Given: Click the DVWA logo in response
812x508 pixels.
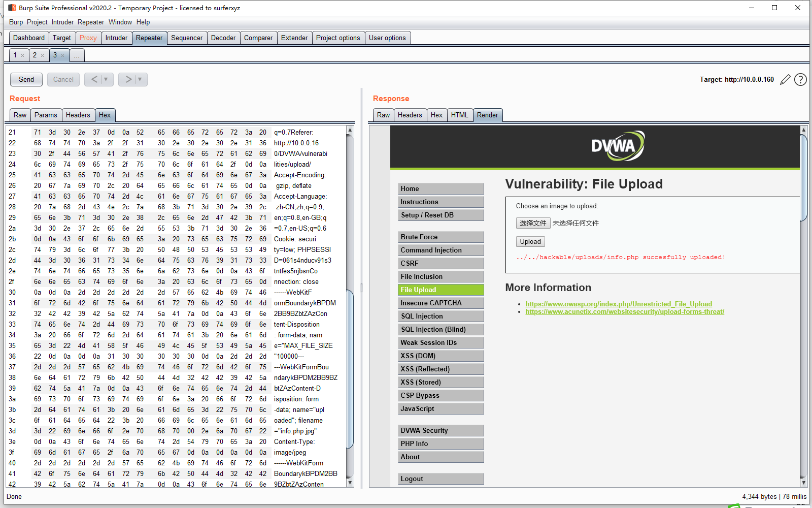Looking at the screenshot, I should click(618, 146).
